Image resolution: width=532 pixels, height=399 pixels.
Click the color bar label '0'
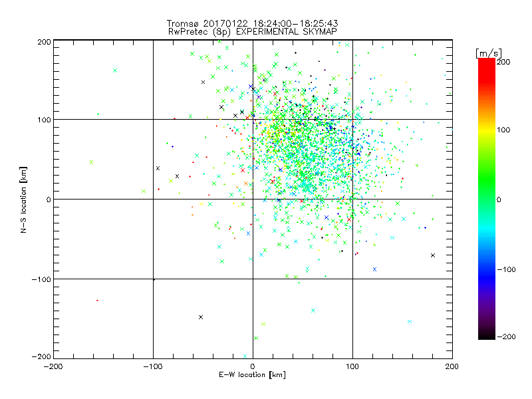(x=498, y=199)
